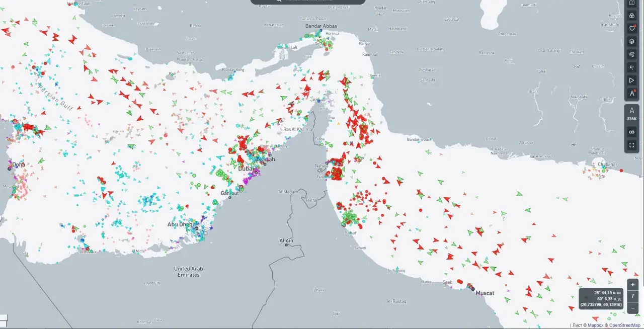Click the 336K vessel count indicator
Viewport: 644px width, 329px height.
point(631,114)
